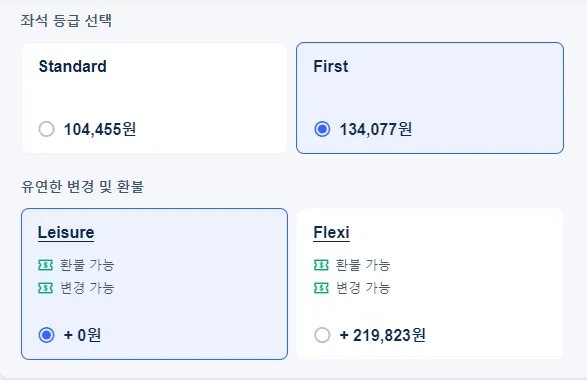Viewport: 587px width, 380px height.
Task: Click the + 0원 Leisure surcharge
Action: (82, 335)
